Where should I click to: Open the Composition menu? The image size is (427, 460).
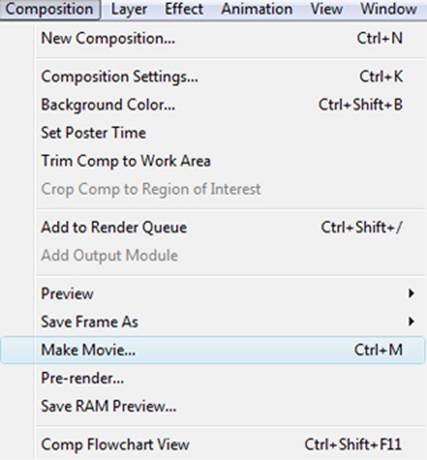pyautogui.click(x=50, y=9)
